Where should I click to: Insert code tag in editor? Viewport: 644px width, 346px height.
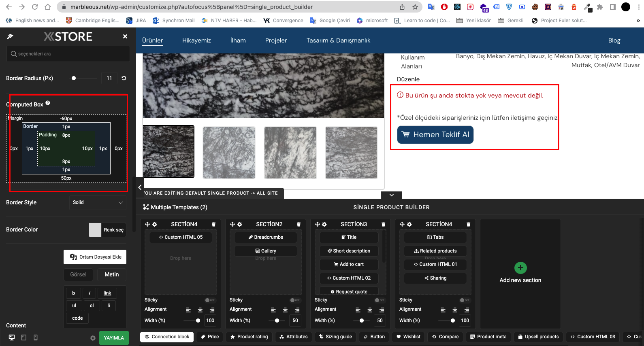click(77, 318)
